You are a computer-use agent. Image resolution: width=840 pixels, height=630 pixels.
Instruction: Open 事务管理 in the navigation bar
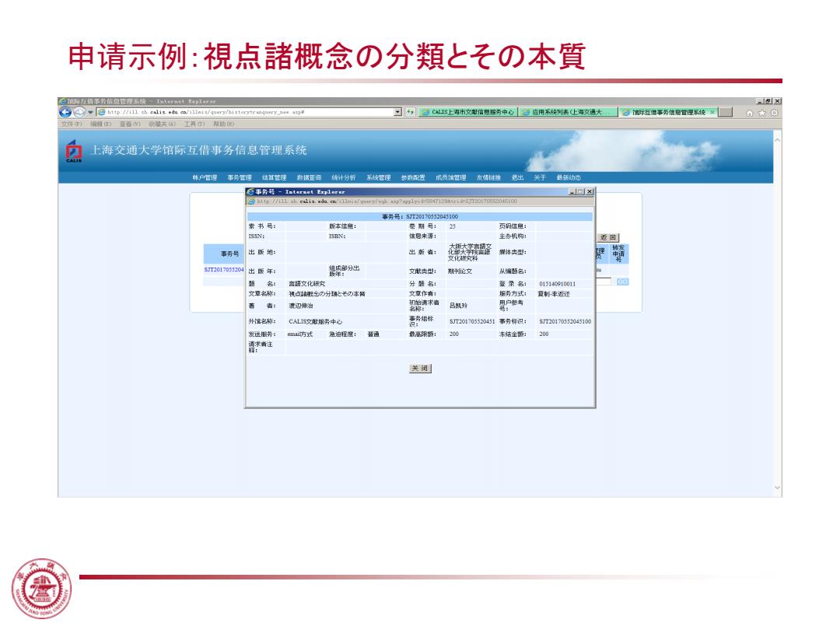(x=240, y=177)
